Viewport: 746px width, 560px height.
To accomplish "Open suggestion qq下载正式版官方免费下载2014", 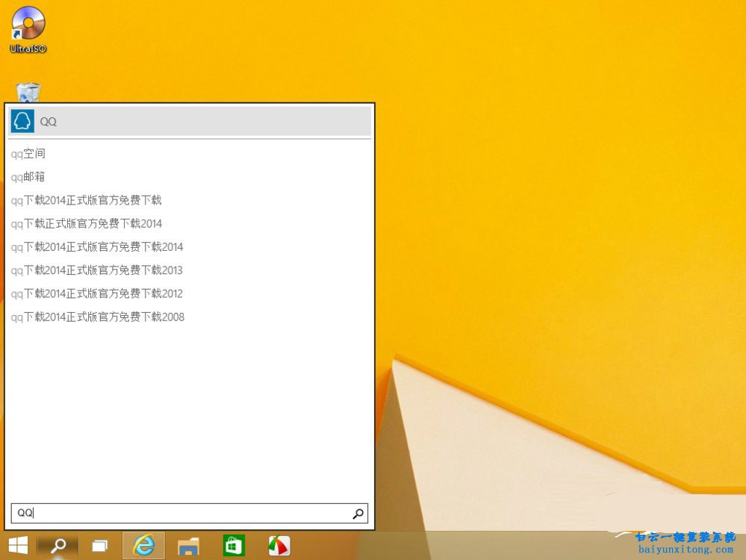I will pos(87,223).
